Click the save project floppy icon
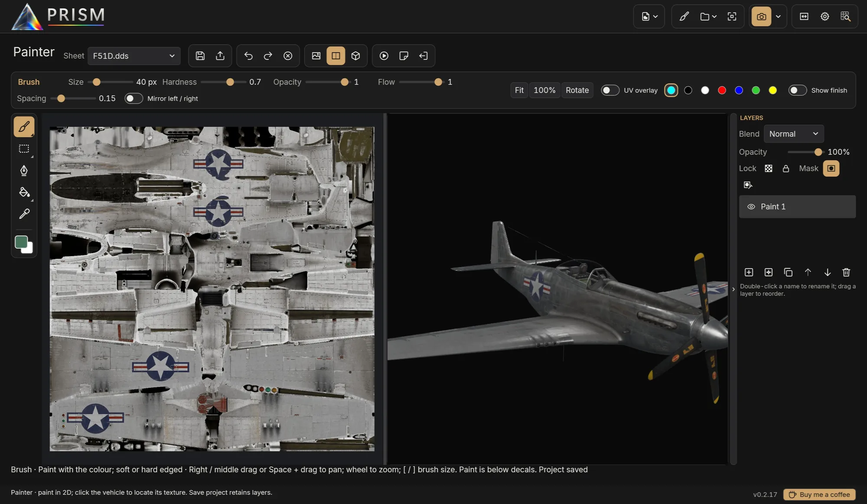Viewport: 867px width, 504px height. tap(200, 55)
